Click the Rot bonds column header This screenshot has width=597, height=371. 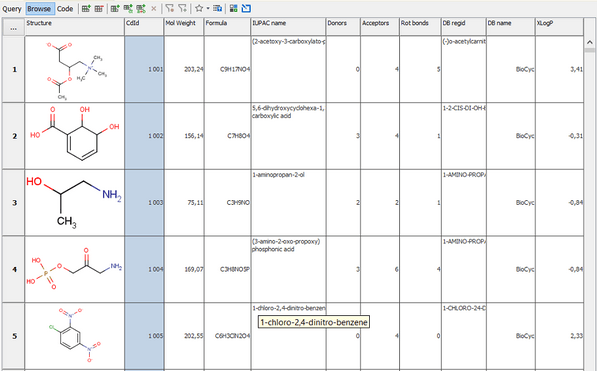[420, 27]
